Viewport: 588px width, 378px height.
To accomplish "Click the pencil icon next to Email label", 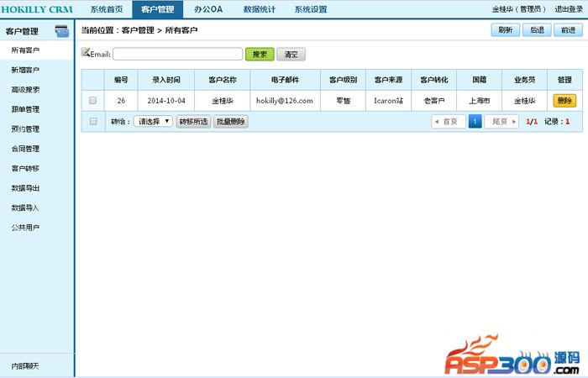I will pyautogui.click(x=85, y=52).
